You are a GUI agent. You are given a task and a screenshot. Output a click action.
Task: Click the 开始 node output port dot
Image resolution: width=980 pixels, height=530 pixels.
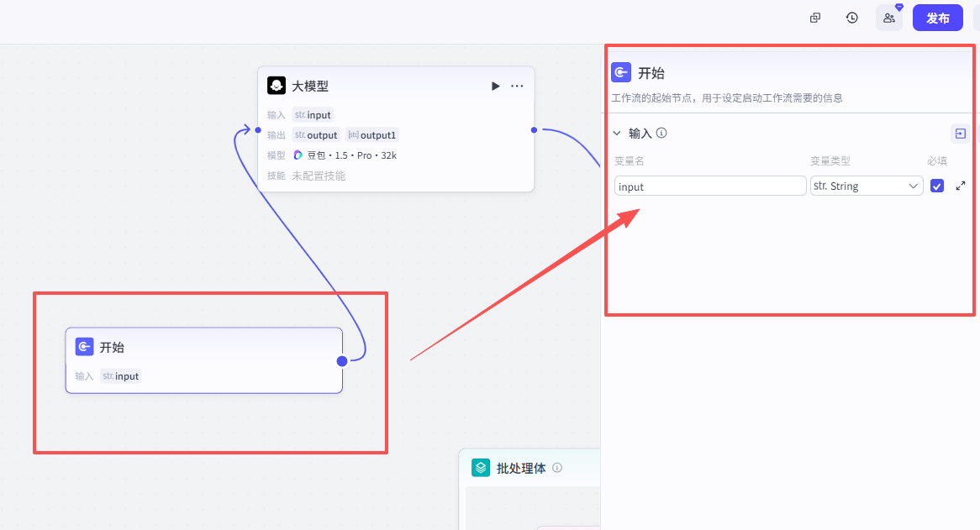(342, 361)
